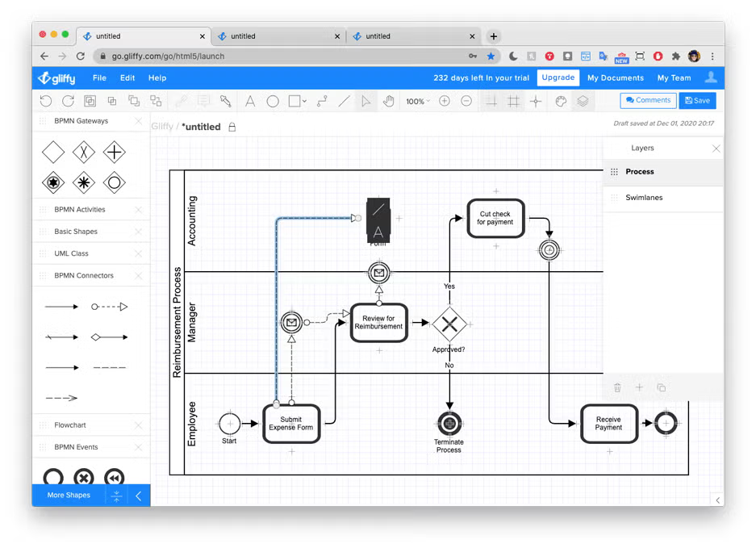Toggle the grid display icon
Viewport: 756px width, 548px height.
click(513, 102)
